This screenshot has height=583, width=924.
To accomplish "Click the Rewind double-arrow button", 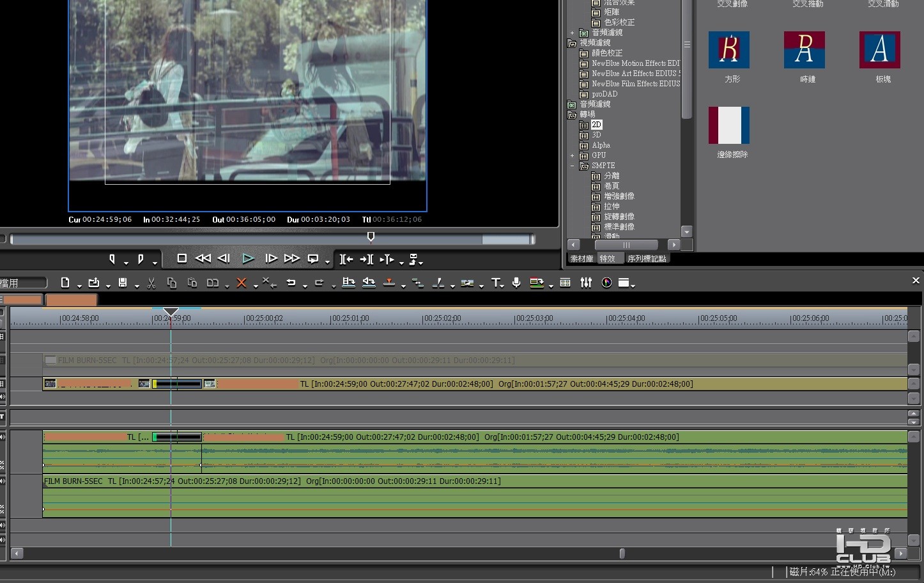I will 203,258.
